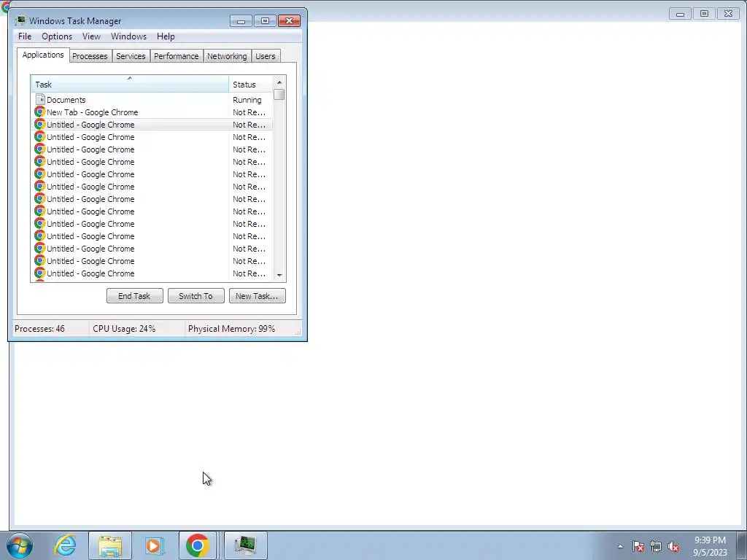Switch to the Performance tab
747x560 pixels.
pos(177,56)
